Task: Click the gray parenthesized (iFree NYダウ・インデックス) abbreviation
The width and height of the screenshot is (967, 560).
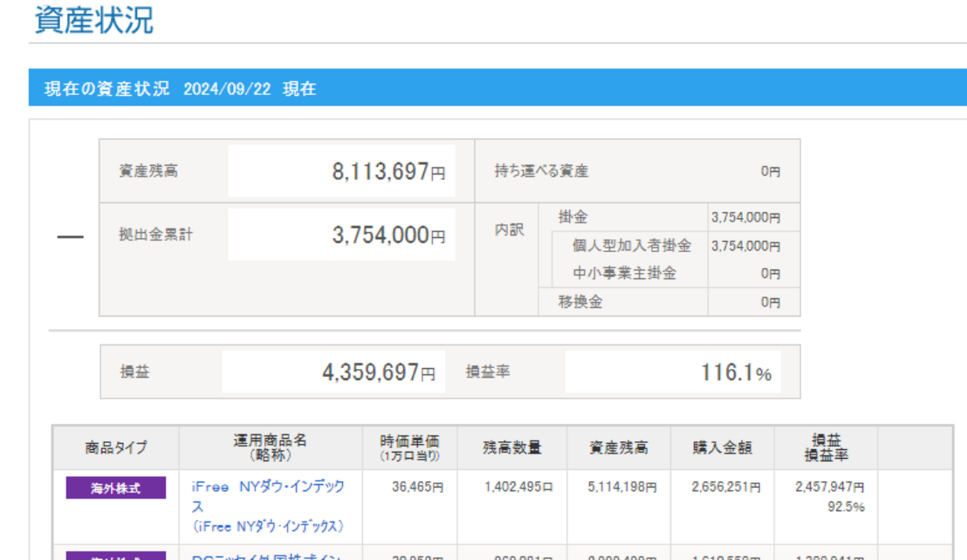Action: [x=269, y=527]
